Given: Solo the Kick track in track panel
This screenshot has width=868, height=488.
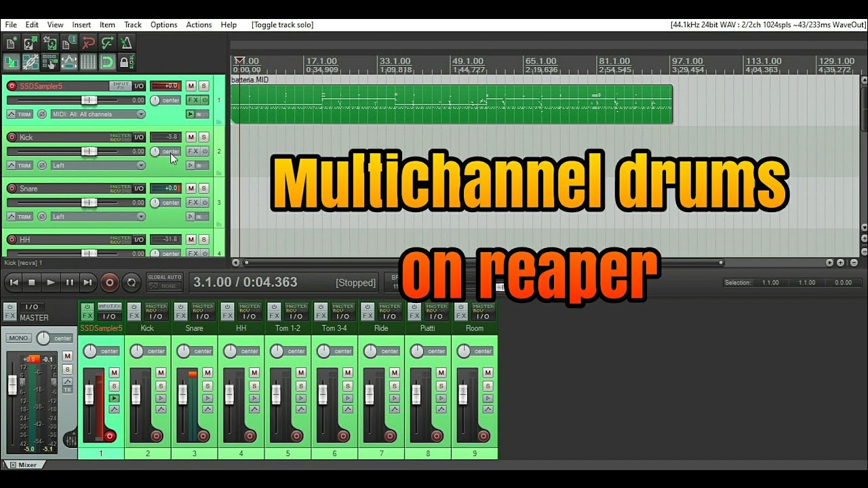Looking at the screenshot, I should coord(203,137).
